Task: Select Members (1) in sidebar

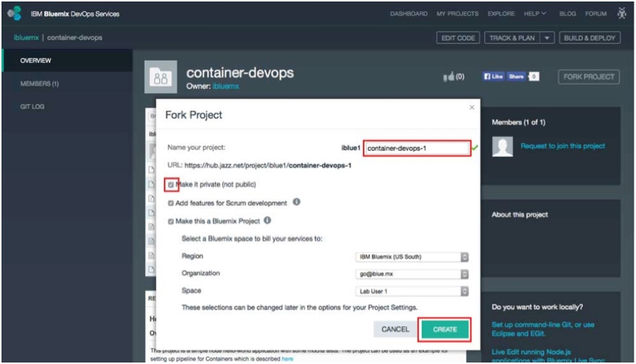Action: pos(40,84)
